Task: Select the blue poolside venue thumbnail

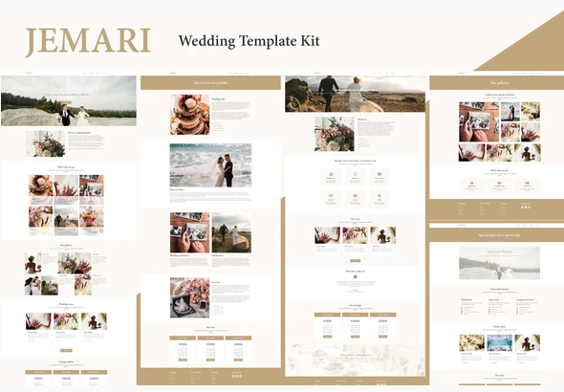Action: point(499,342)
